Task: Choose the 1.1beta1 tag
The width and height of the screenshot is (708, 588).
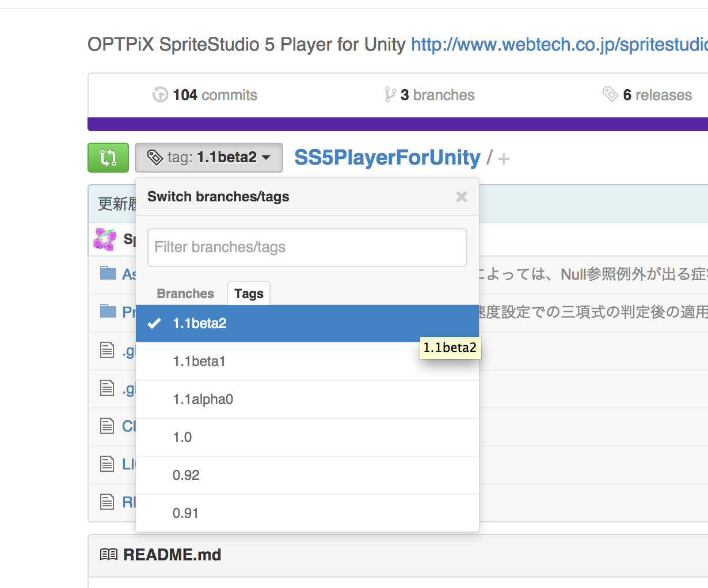Action: tap(307, 361)
